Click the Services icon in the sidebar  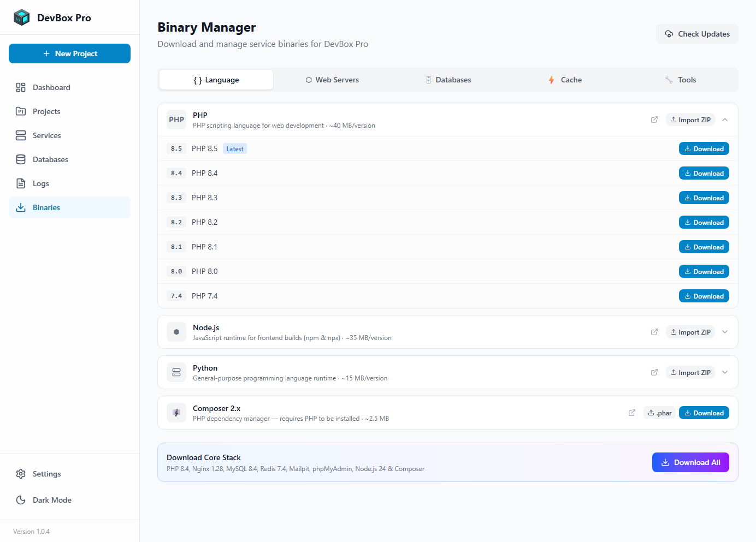coord(21,135)
